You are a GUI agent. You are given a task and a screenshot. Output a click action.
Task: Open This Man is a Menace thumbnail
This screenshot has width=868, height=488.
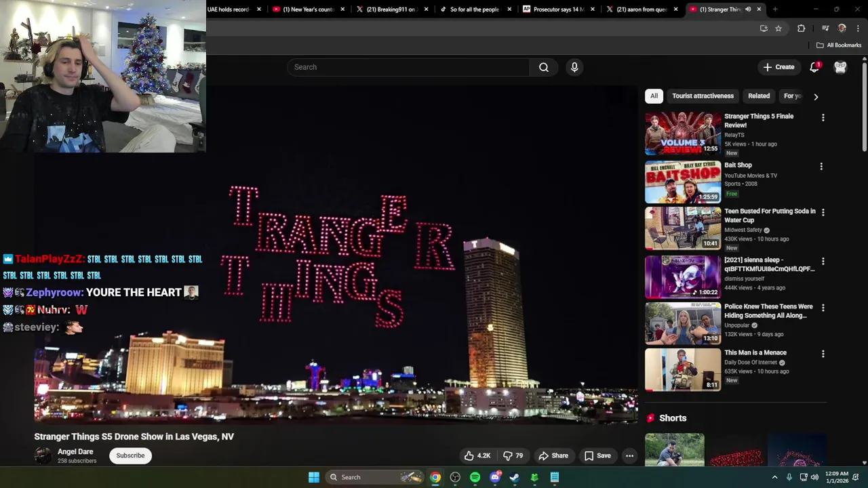click(x=683, y=369)
